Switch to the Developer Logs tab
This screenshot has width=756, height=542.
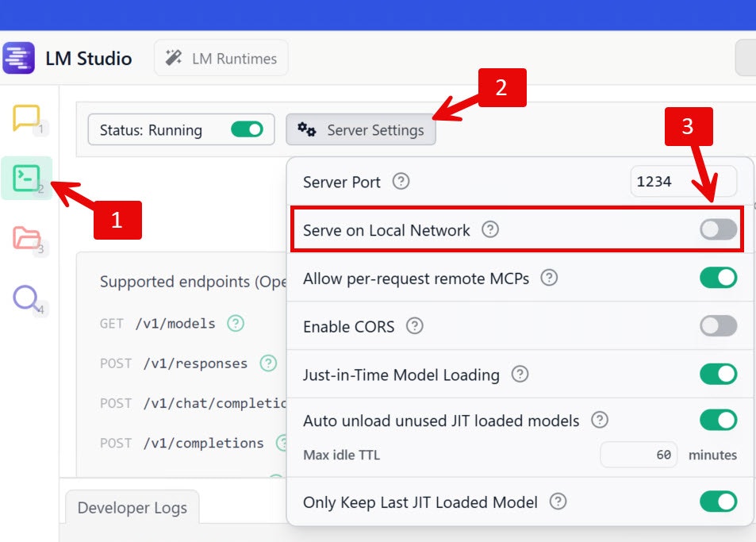(132, 507)
